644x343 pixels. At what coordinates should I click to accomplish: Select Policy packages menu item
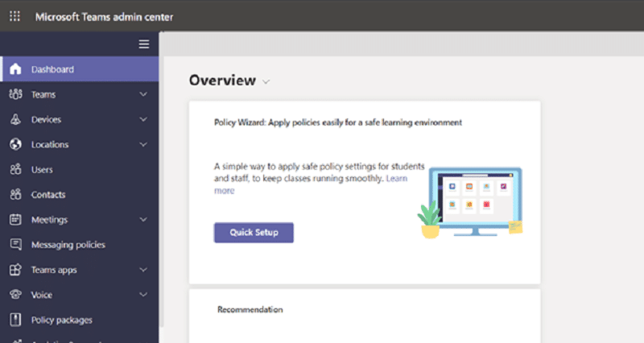[x=79, y=320]
